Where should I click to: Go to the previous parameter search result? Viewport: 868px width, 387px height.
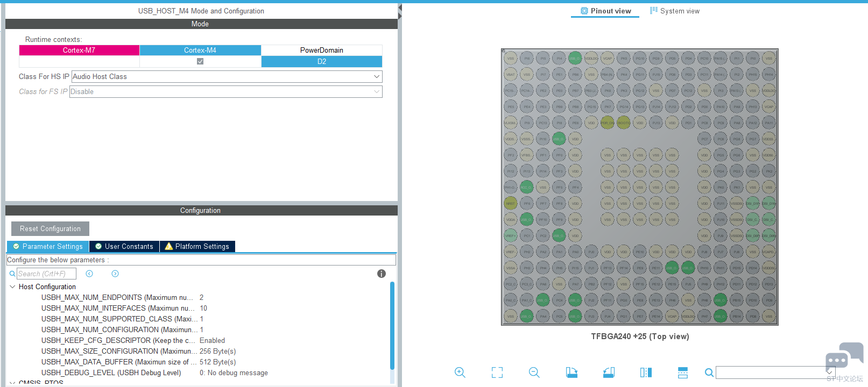pyautogui.click(x=89, y=274)
